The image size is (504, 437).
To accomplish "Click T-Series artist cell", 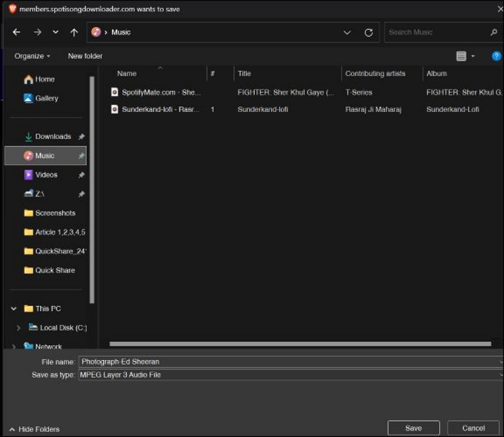I will (358, 93).
